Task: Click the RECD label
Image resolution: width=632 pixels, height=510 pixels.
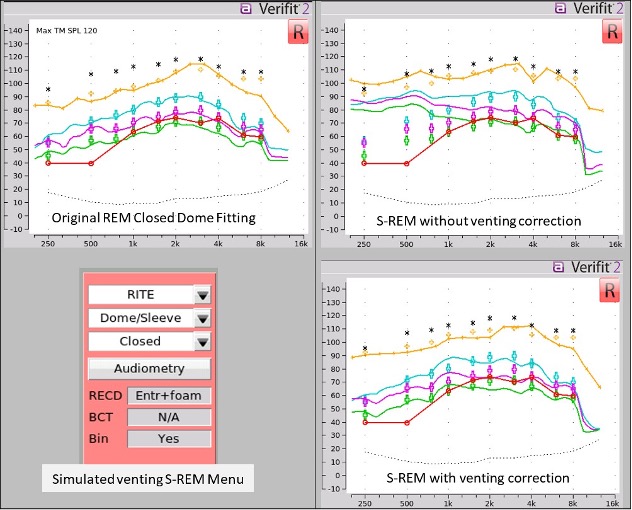Action: [x=105, y=396]
